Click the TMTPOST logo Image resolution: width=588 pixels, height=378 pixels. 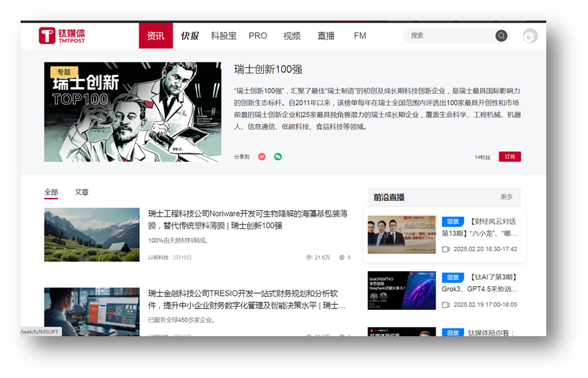pos(62,35)
